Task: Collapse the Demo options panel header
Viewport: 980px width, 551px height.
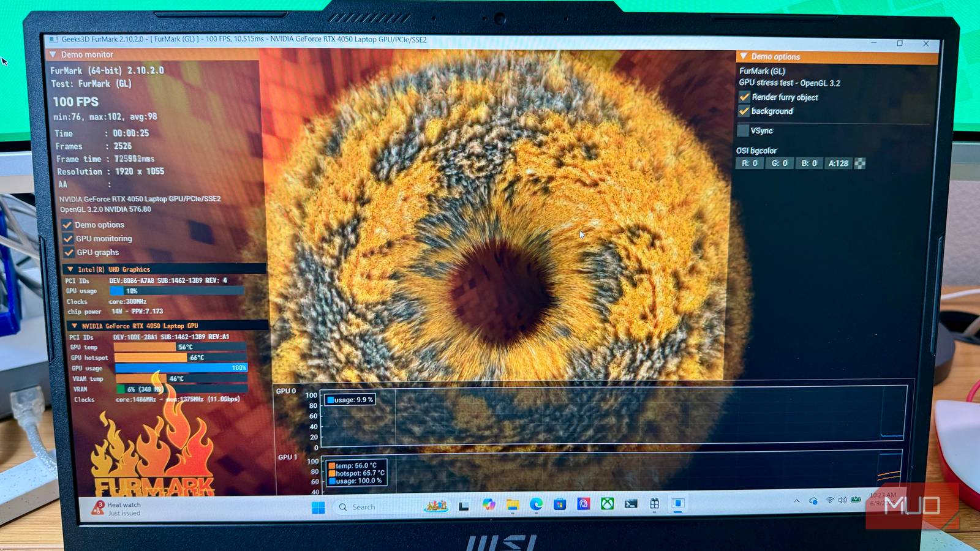Action: [x=744, y=56]
